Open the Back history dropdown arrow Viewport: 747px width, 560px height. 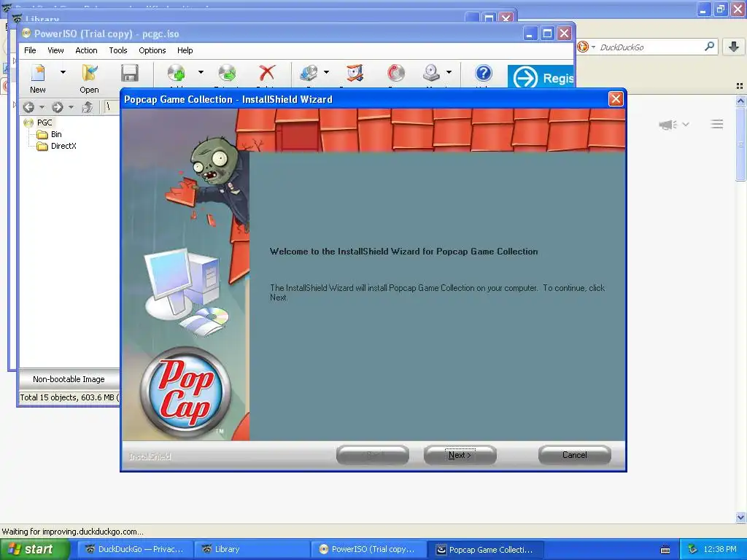[42, 107]
